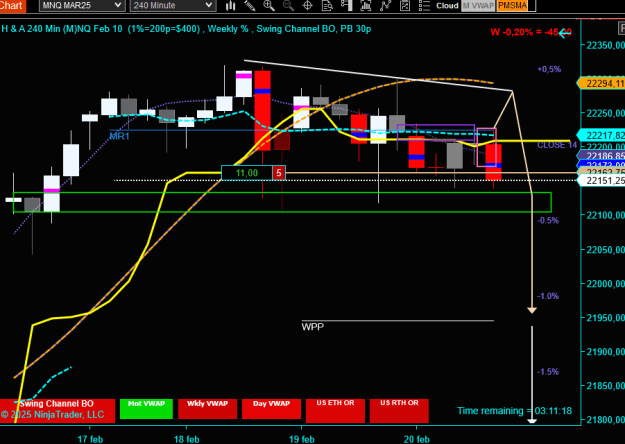Select the pencil drawing tools icon
Screen dimensions: 625x444
coord(250,5)
